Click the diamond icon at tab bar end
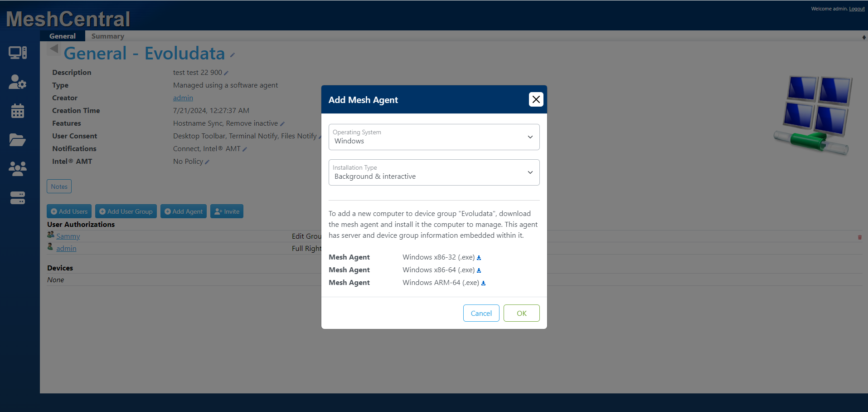Viewport: 868px width, 412px height. (x=864, y=37)
